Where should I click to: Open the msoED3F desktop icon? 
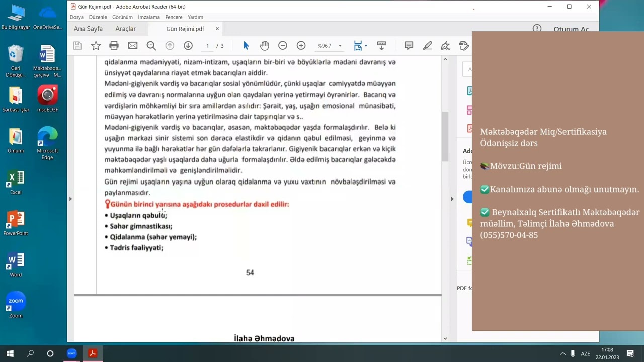click(47, 99)
